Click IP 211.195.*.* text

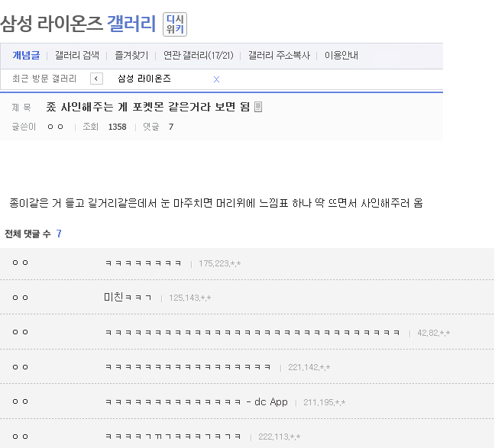(324, 402)
